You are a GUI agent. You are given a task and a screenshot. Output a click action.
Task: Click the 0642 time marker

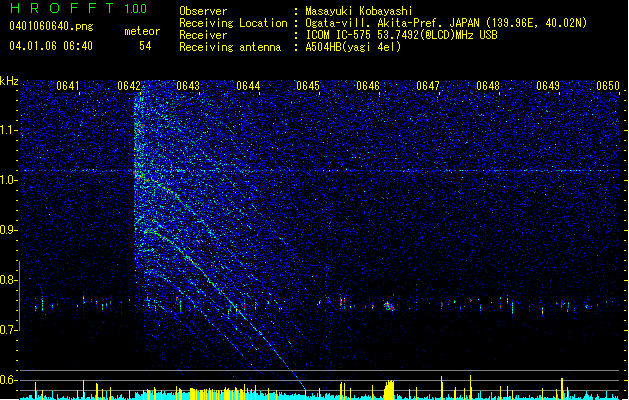tap(129, 86)
